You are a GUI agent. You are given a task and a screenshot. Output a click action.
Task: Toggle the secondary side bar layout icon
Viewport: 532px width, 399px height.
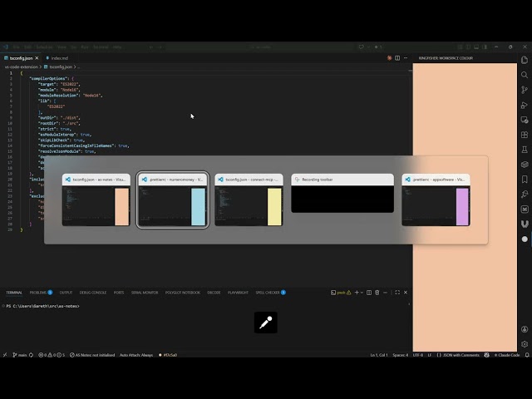coord(468,47)
